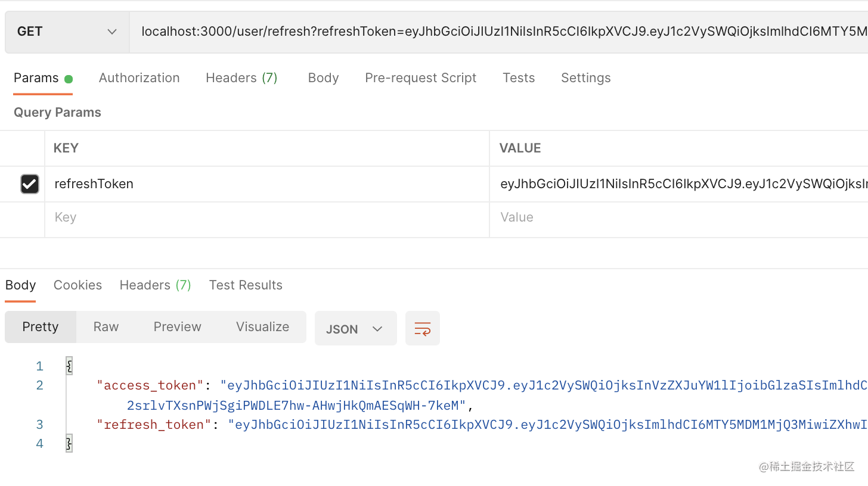The height and width of the screenshot is (486, 868).
Task: Select the request Body tab
Action: (x=323, y=78)
